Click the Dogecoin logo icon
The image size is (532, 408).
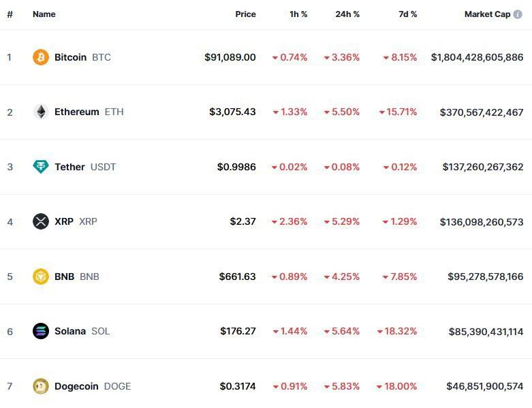[x=41, y=386]
